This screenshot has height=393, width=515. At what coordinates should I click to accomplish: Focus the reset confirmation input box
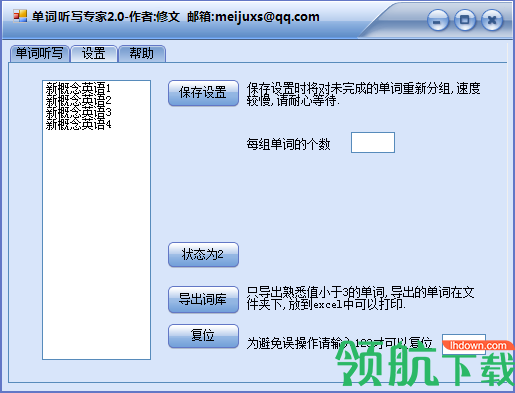point(464,344)
